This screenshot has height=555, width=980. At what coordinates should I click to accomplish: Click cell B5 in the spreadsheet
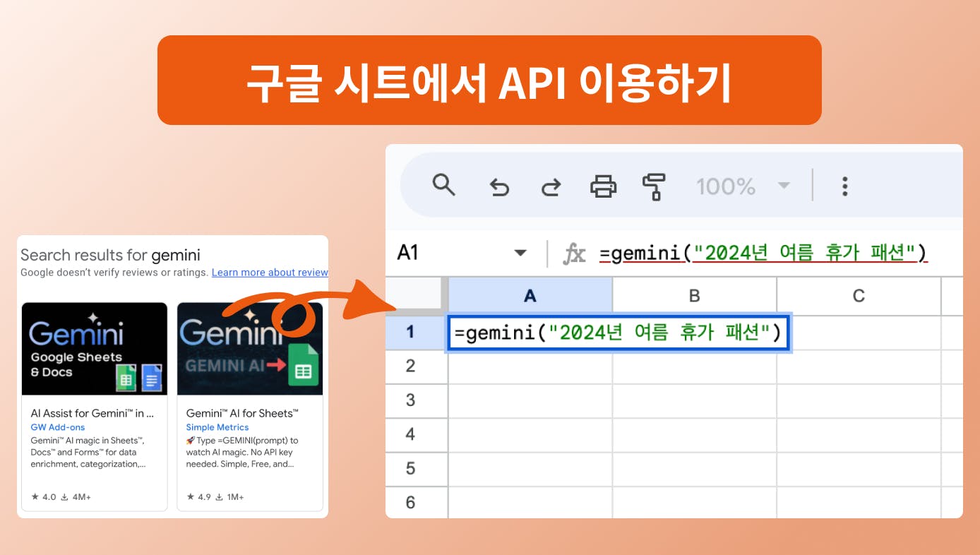tap(695, 470)
